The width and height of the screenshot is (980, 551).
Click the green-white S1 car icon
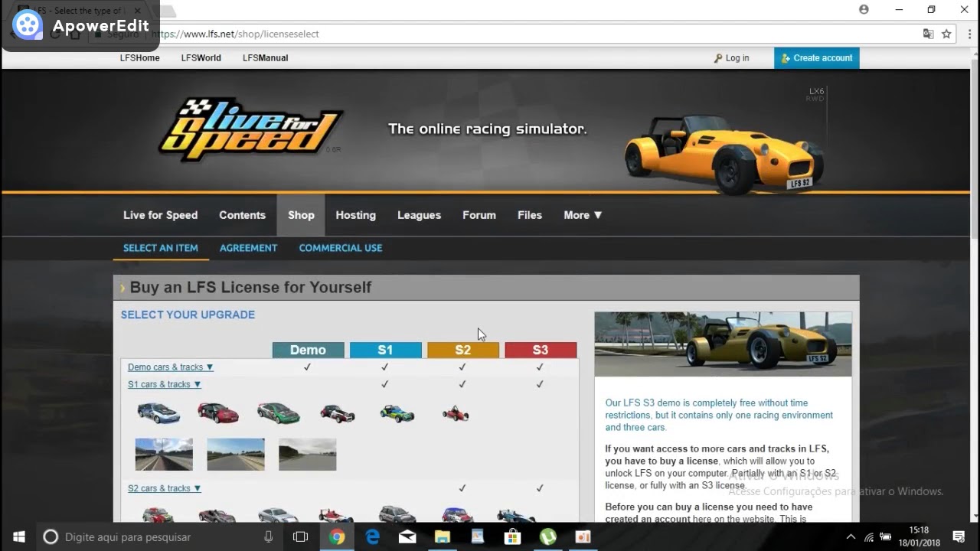point(278,413)
